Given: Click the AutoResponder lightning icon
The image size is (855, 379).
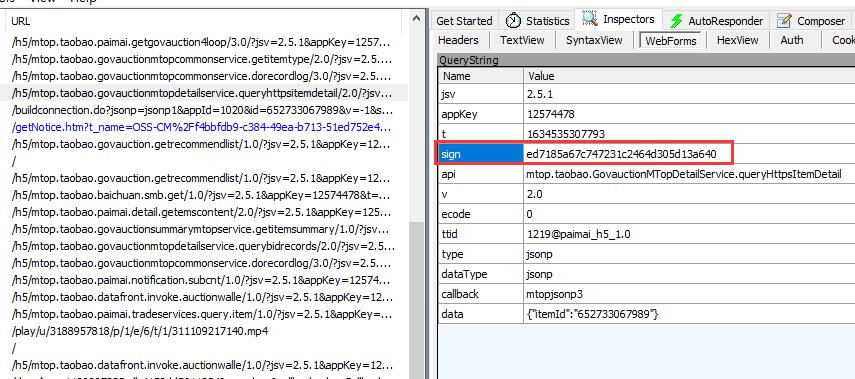Looking at the screenshot, I should 676,21.
